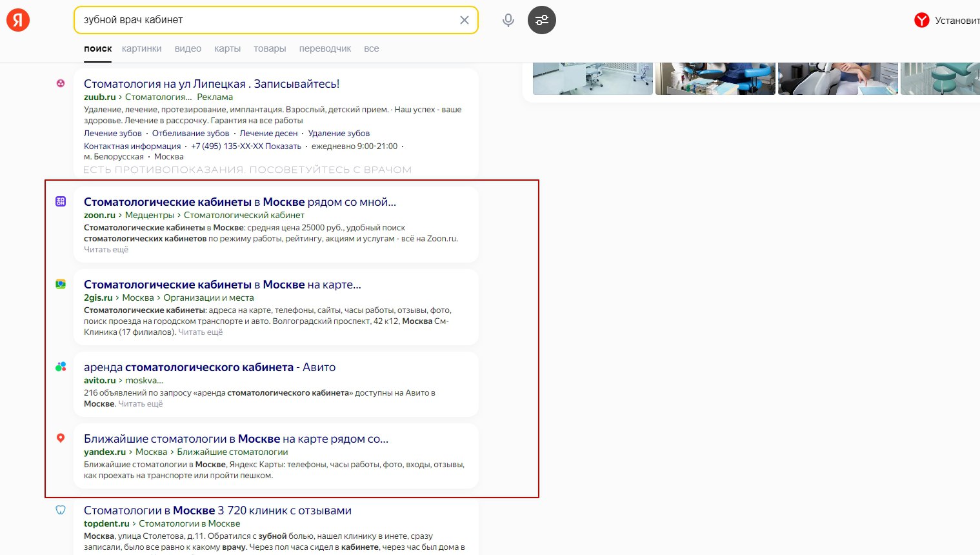Open Стоматологические кабинеты рядом со мной result
The image size is (980, 555).
click(x=240, y=202)
